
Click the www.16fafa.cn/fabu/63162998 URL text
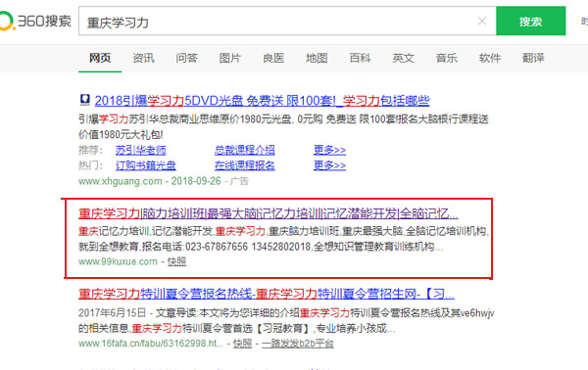(151, 344)
